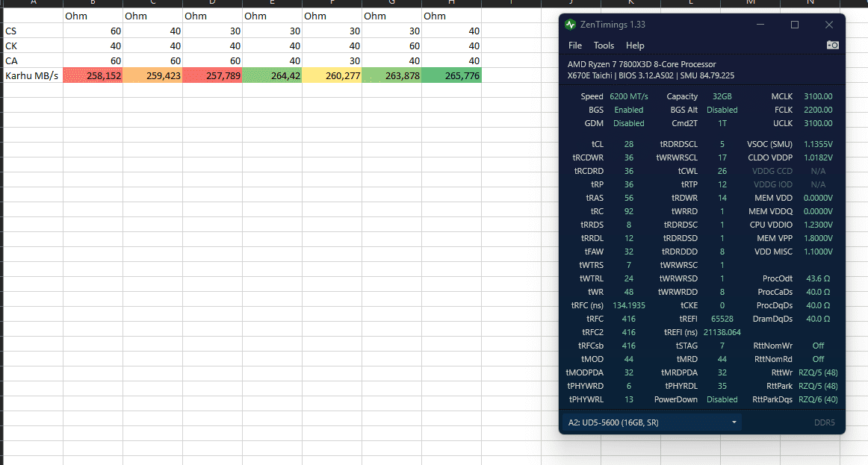Image resolution: width=868 pixels, height=465 pixels.
Task: Click the 32GB capacity value
Action: tap(722, 96)
